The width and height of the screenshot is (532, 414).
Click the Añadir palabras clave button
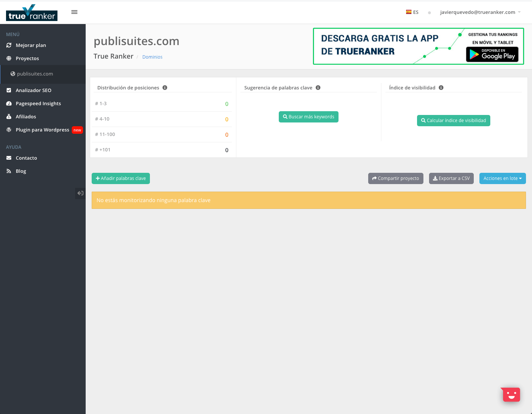[x=121, y=178]
